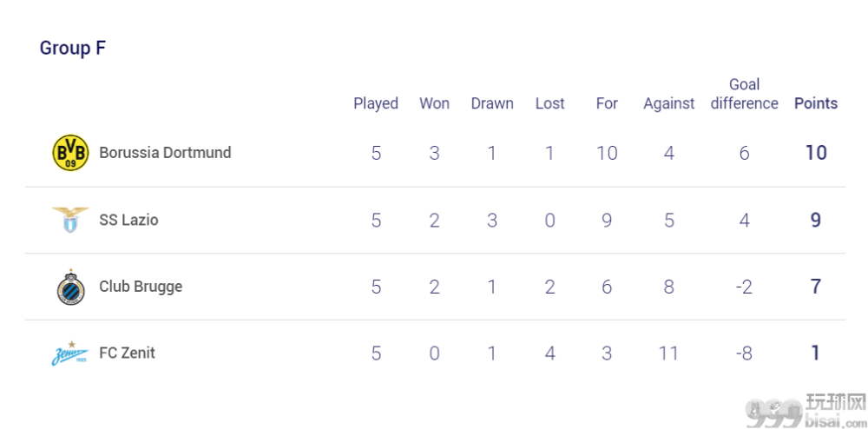This screenshot has width=868, height=429.
Task: Click the SS Lazio eagle crest
Action: (70, 220)
